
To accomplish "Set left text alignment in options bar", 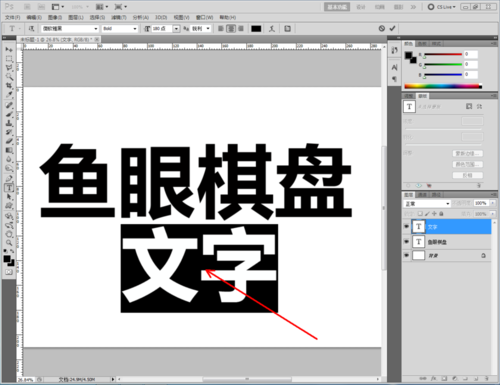I will coord(220,29).
